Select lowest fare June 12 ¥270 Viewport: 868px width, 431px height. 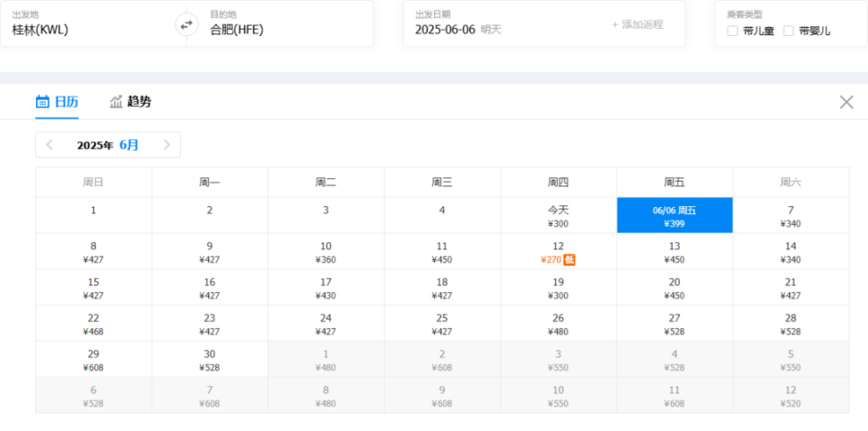coord(559,252)
